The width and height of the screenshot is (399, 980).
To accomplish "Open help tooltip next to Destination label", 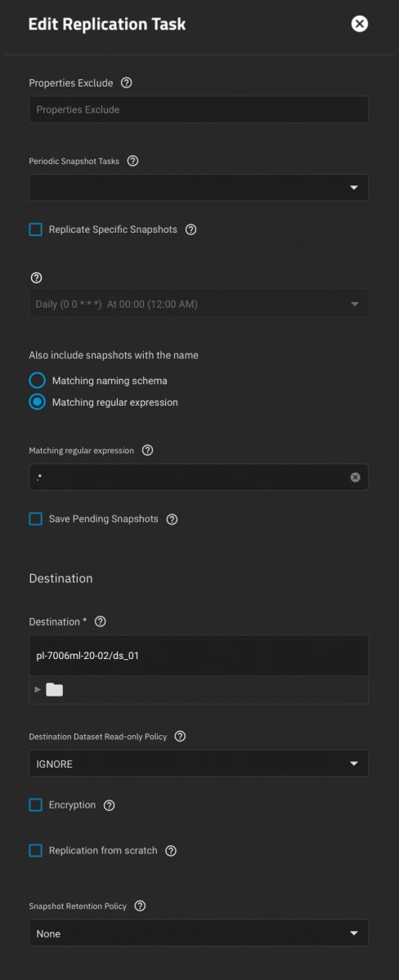I will click(x=101, y=621).
